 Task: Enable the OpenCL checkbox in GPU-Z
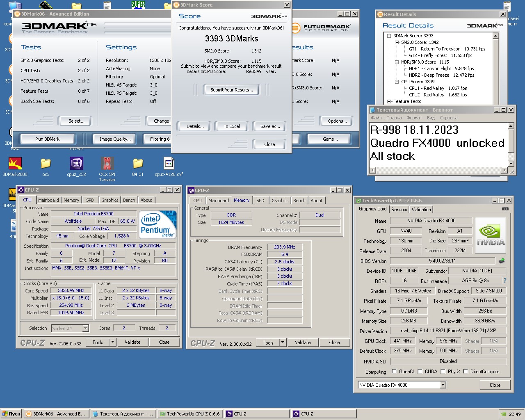(x=394, y=372)
